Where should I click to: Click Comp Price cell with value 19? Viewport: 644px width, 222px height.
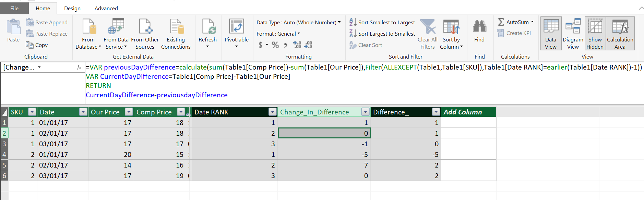[x=160, y=176]
